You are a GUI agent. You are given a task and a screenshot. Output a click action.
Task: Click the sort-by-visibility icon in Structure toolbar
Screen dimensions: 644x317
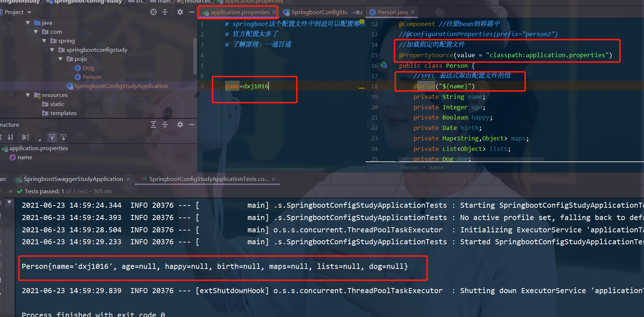[10, 137]
